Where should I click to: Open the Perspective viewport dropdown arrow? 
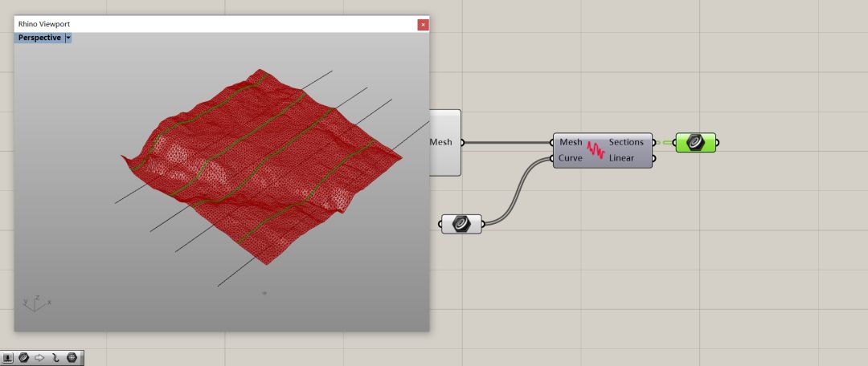click(x=68, y=38)
